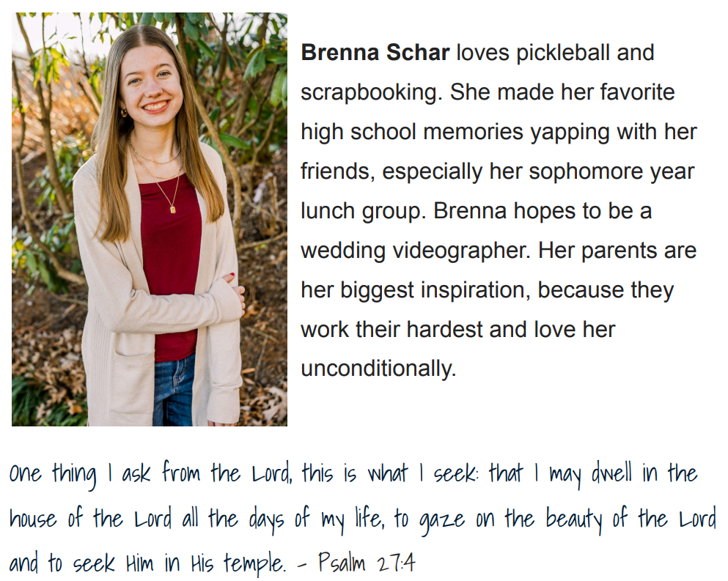728x581 pixels.
Task: Click the word scrapbooking in the bio
Action: point(369,93)
